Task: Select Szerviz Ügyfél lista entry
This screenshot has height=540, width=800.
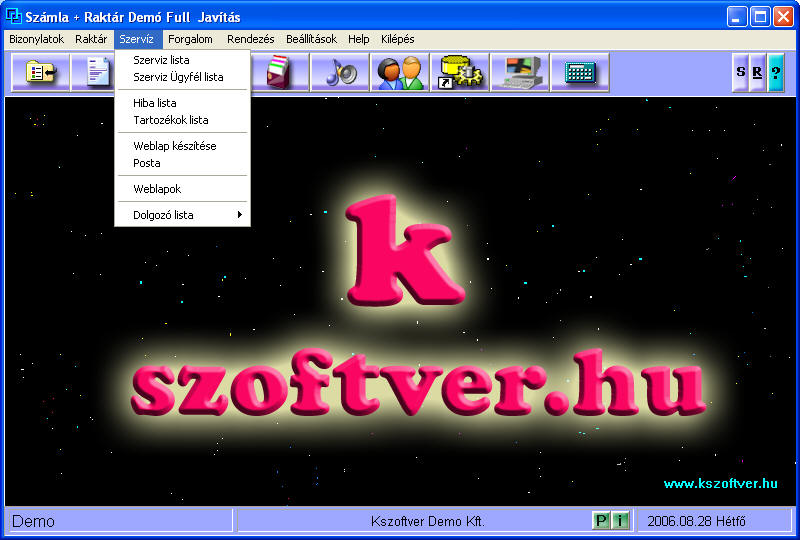Action: (182, 77)
